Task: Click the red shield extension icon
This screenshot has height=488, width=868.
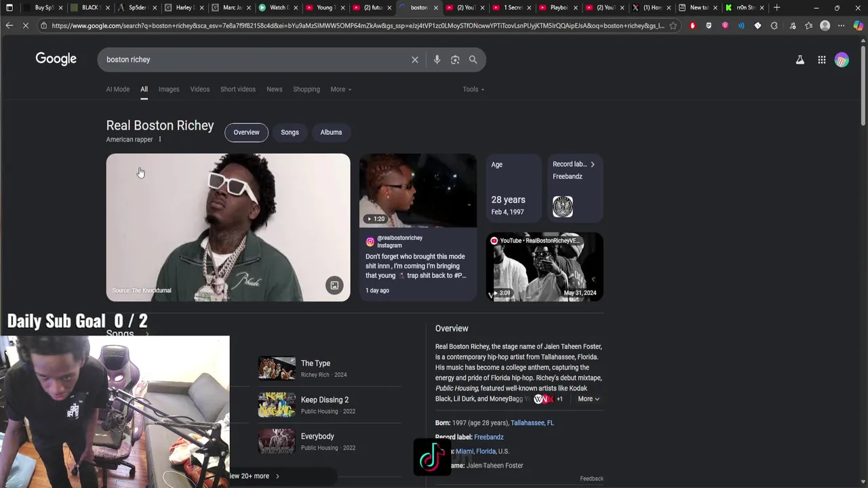Action: (692, 26)
